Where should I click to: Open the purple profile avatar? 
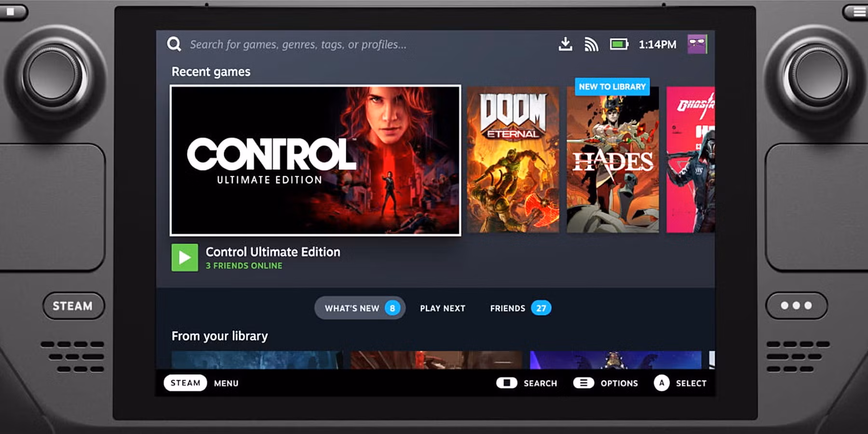pyautogui.click(x=697, y=44)
